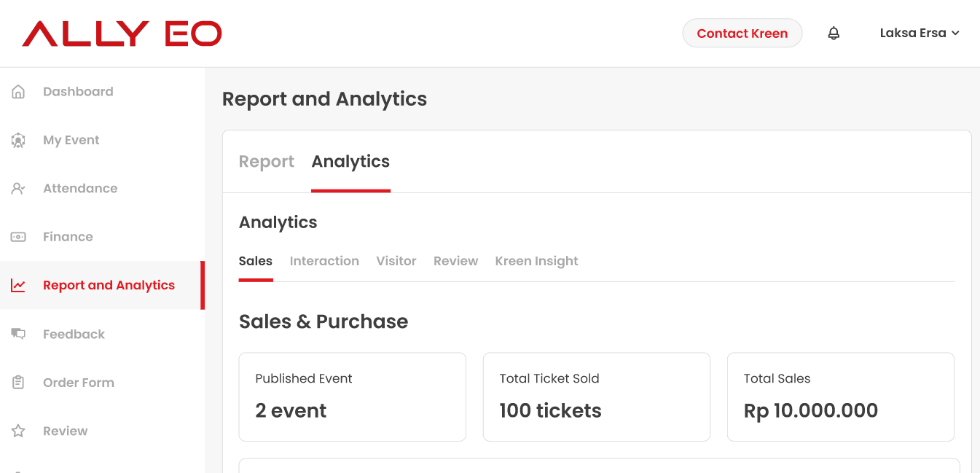
Task: Go to Feedback in the sidebar
Action: tap(74, 334)
